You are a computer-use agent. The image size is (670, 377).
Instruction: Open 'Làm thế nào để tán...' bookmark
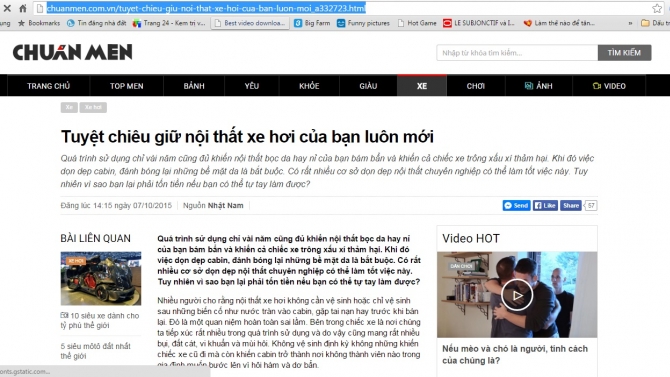click(559, 23)
